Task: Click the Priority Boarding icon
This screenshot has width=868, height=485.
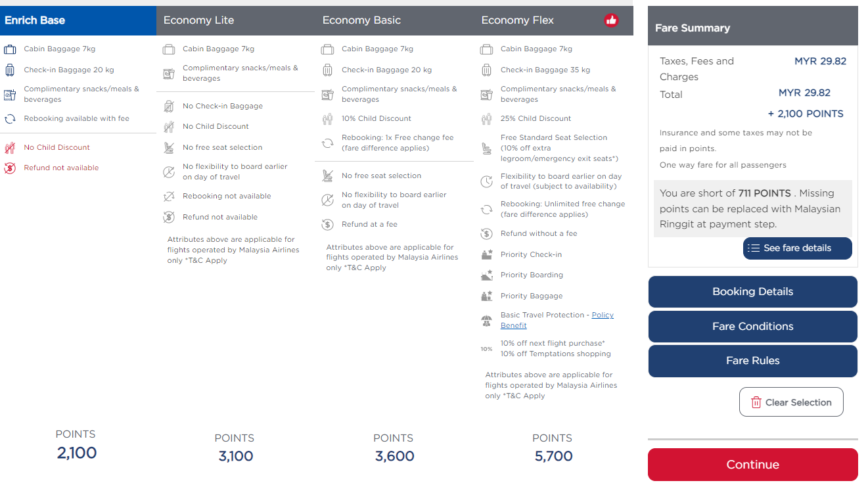Action: click(x=486, y=275)
